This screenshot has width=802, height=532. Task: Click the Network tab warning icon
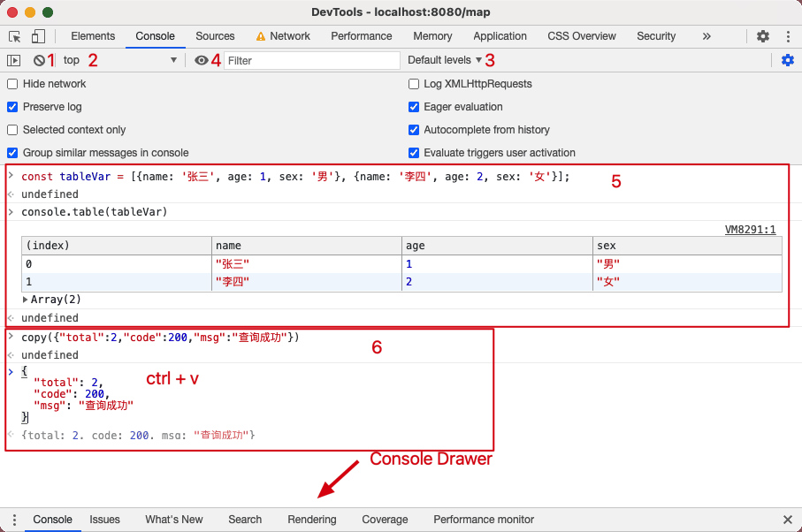pyautogui.click(x=260, y=36)
